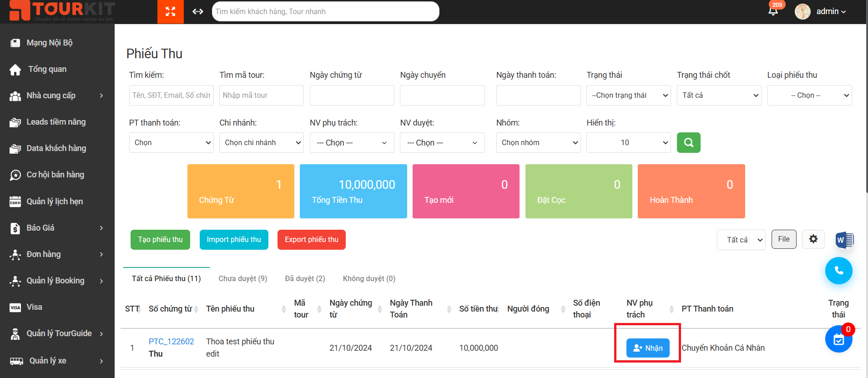Screen dimensions: 868x378
Task: Sort by Ngày chứng từ column arrows
Action: tap(380, 309)
